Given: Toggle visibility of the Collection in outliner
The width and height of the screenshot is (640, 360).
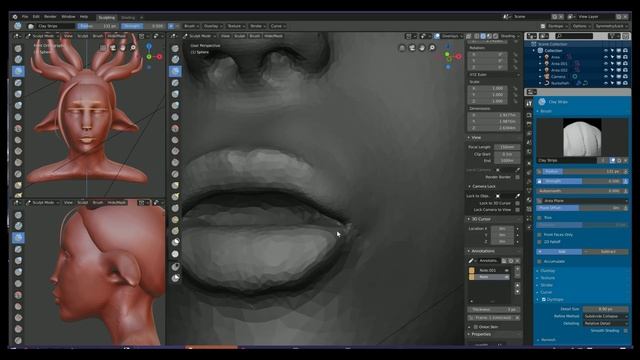Looking at the screenshot, I should [606, 51].
